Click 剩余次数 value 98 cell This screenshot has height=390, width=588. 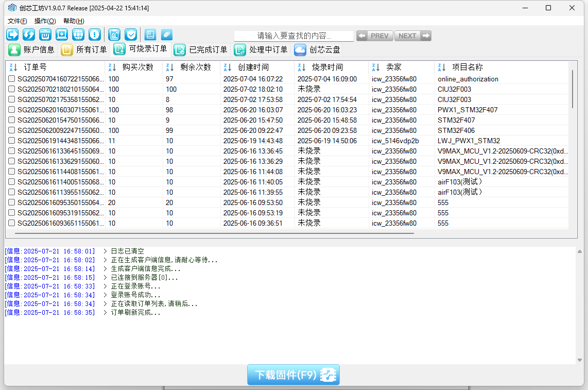(169, 110)
